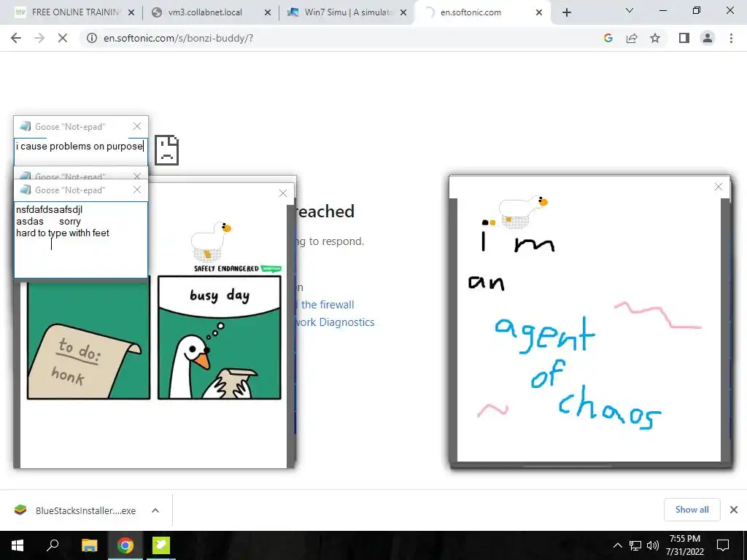Click Show all downloads button
The image size is (747, 560).
coord(692,510)
